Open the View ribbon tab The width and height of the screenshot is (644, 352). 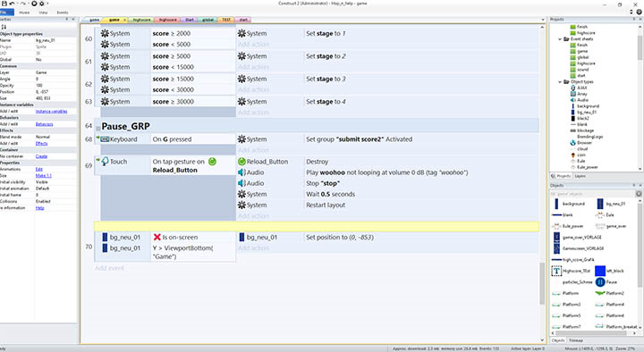(43, 13)
